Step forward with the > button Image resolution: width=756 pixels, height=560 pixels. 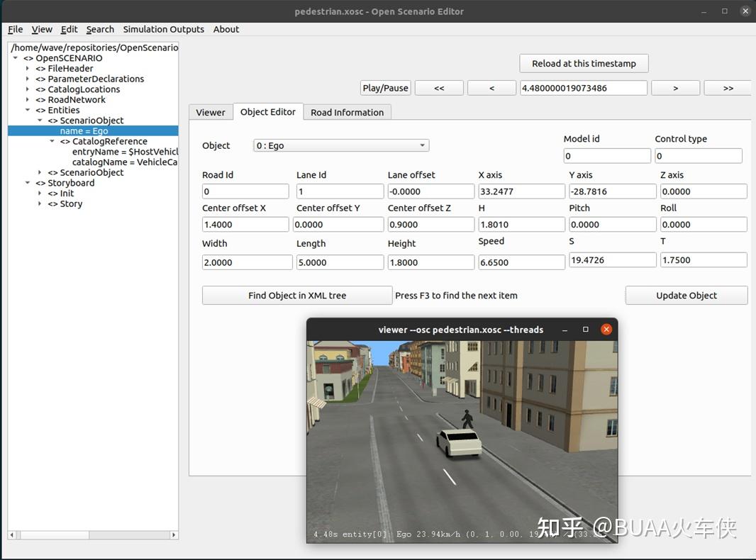coord(675,88)
